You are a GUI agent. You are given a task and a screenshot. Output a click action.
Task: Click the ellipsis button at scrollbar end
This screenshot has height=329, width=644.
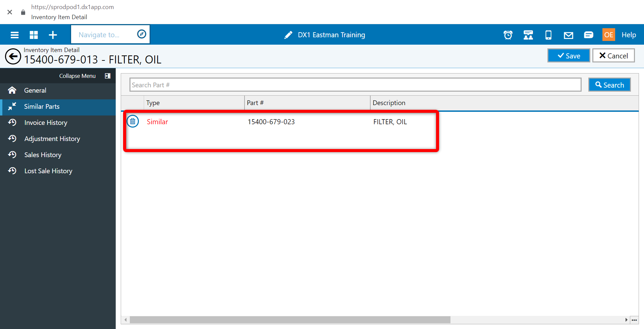pos(634,320)
